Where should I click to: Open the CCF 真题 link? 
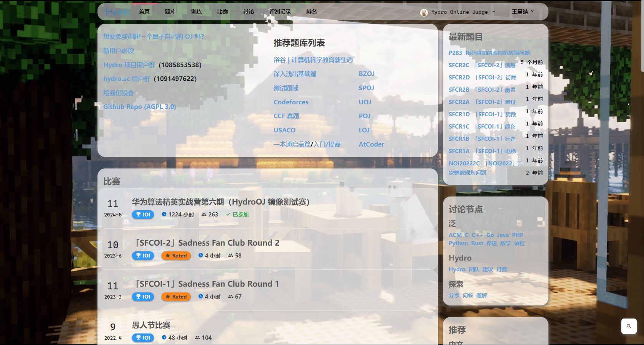coord(286,116)
